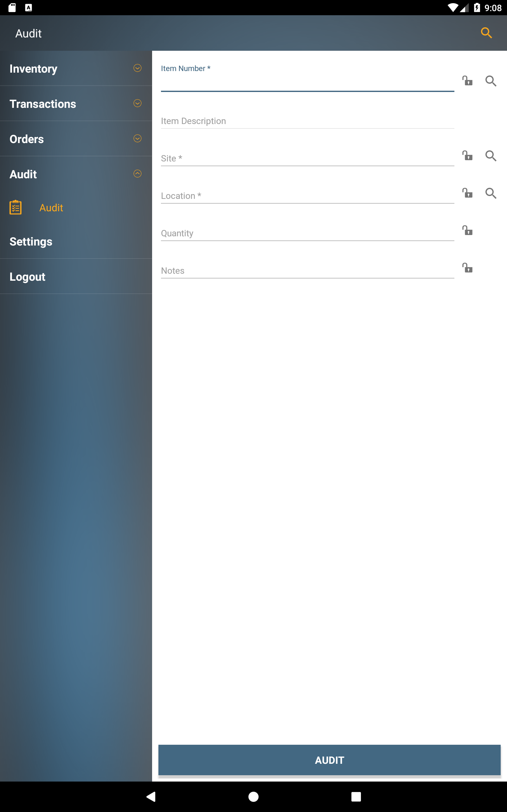Tap Android recent apps square button
507x812 pixels.
pos(356,796)
